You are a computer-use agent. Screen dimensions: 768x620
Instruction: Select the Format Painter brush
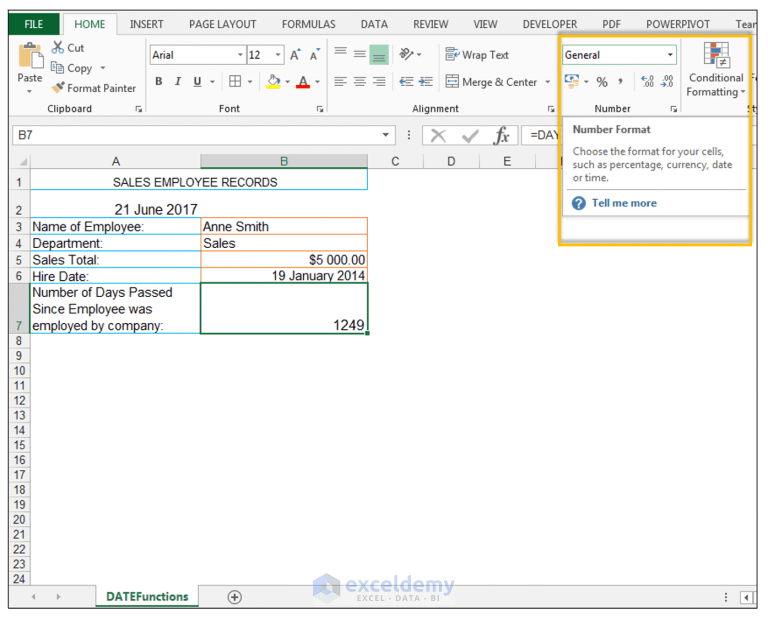(58, 88)
